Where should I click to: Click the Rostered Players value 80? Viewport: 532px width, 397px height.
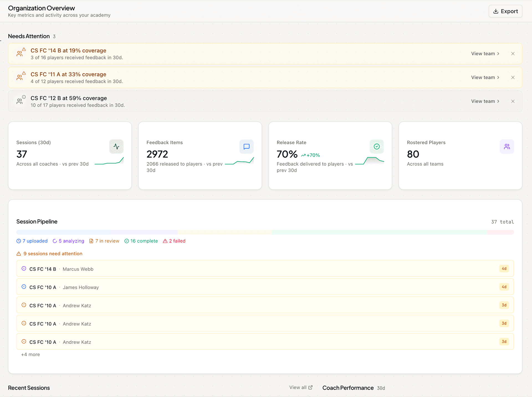[413, 154]
